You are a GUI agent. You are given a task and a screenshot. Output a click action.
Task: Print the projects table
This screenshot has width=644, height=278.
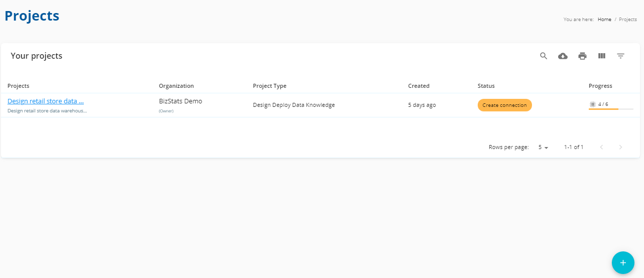coord(582,56)
